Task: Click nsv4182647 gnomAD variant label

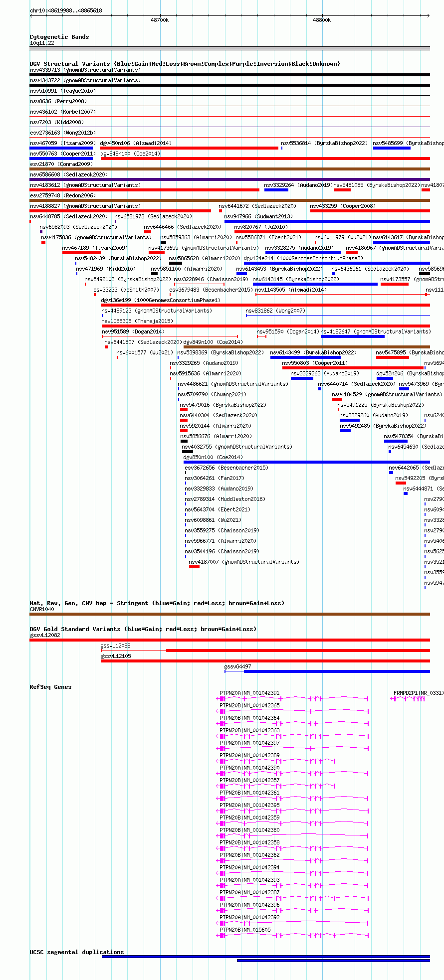Action: (x=376, y=331)
